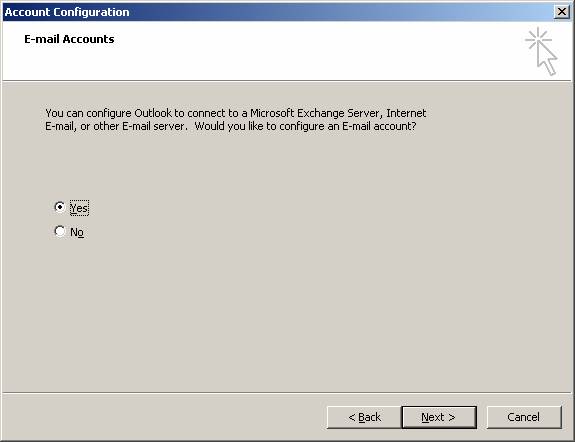Click the E-mail Accounts heading
Screen dimensions: 575x442
tap(69, 39)
